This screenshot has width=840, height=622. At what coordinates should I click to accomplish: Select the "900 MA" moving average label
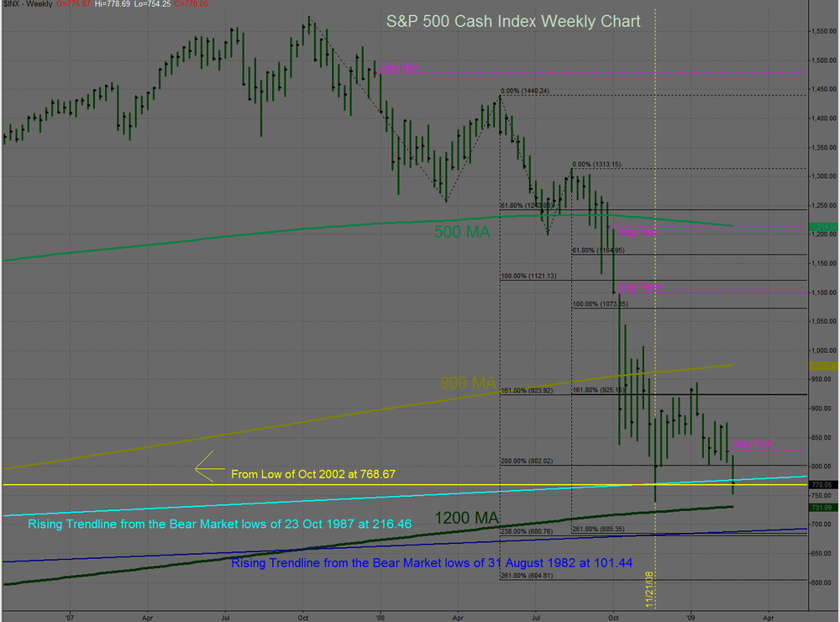click(x=468, y=382)
